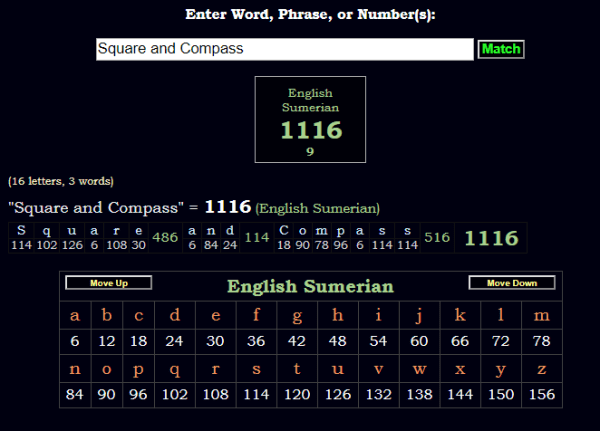Screen dimensions: 600x431
Task: Click the green (English Sumerian) label beside phrase
Action: 317,209
